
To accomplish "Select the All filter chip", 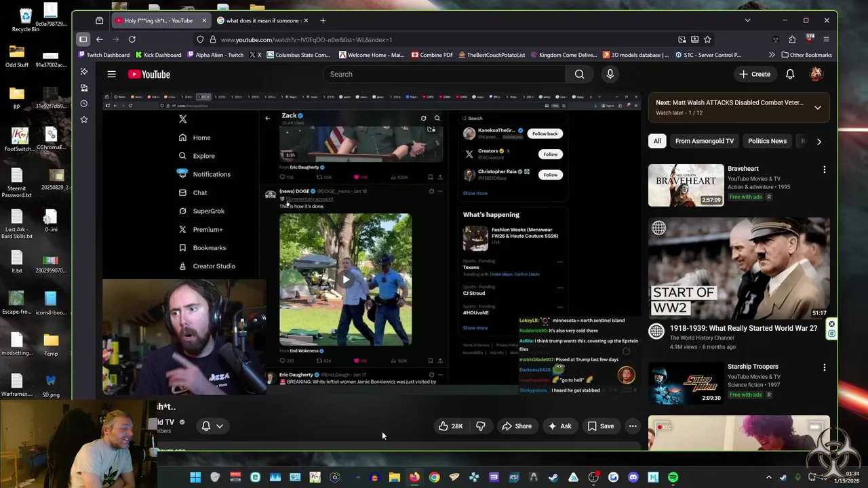I will [x=657, y=141].
